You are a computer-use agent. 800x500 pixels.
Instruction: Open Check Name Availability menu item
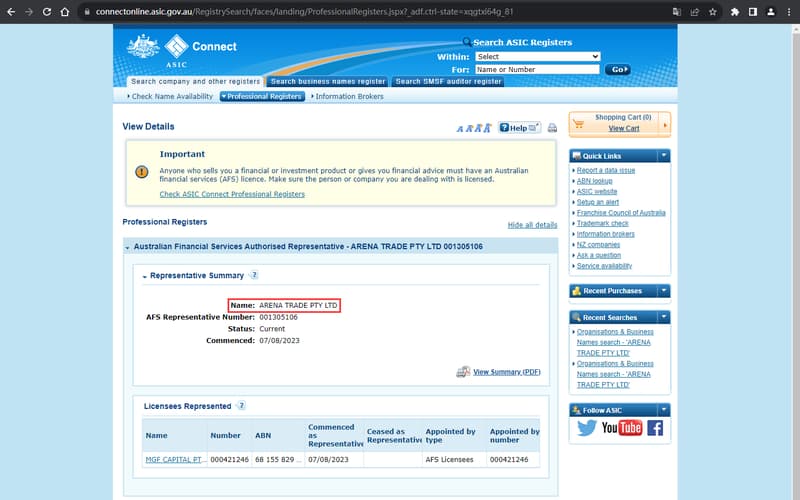[x=172, y=96]
